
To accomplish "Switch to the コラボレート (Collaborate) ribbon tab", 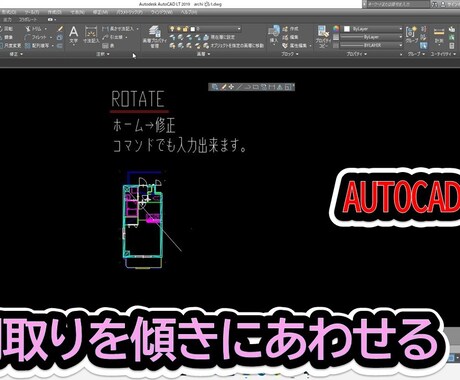I will 28,20.
